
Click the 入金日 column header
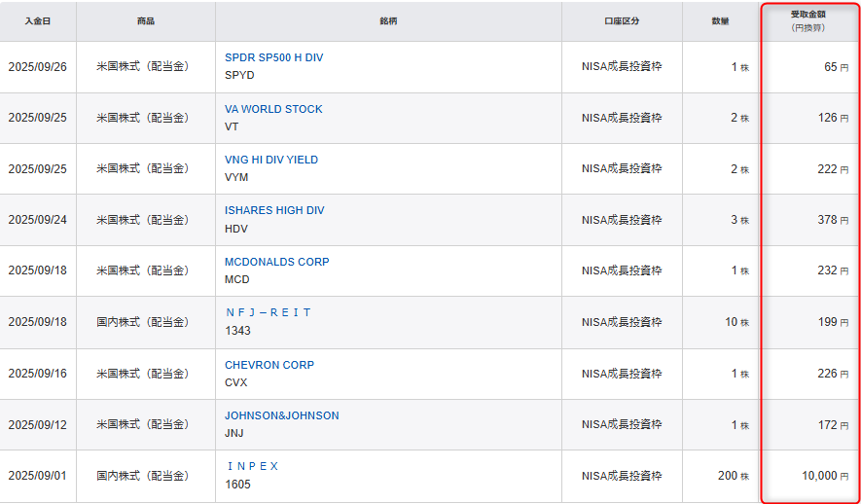click(x=38, y=20)
